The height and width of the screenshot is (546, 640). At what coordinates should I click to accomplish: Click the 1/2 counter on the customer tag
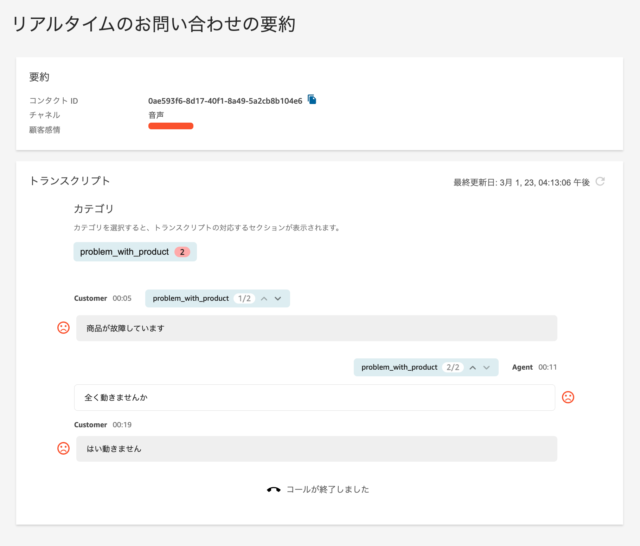point(244,299)
